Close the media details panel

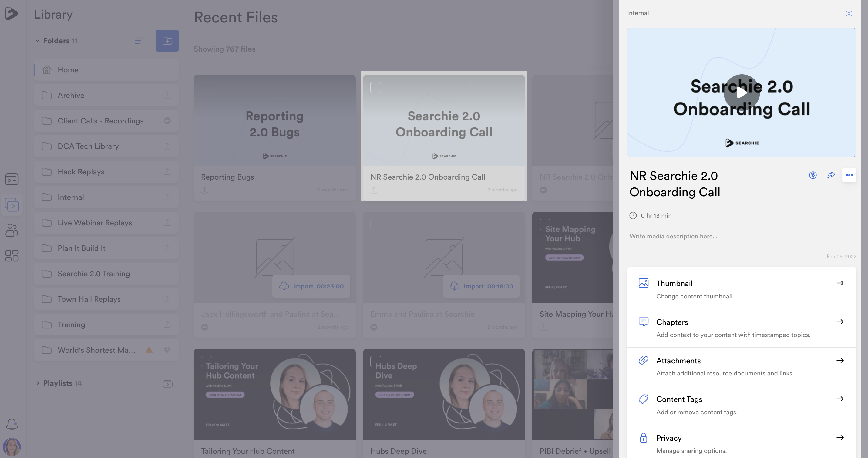[849, 13]
